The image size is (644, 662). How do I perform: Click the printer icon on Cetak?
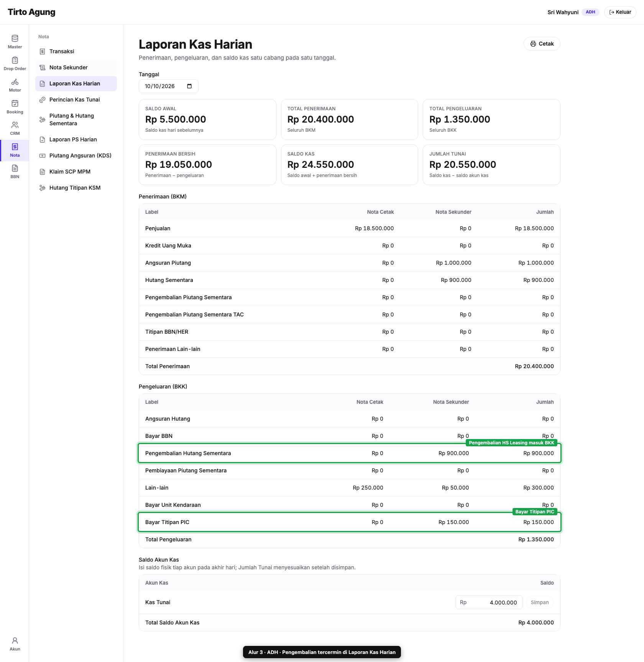533,44
